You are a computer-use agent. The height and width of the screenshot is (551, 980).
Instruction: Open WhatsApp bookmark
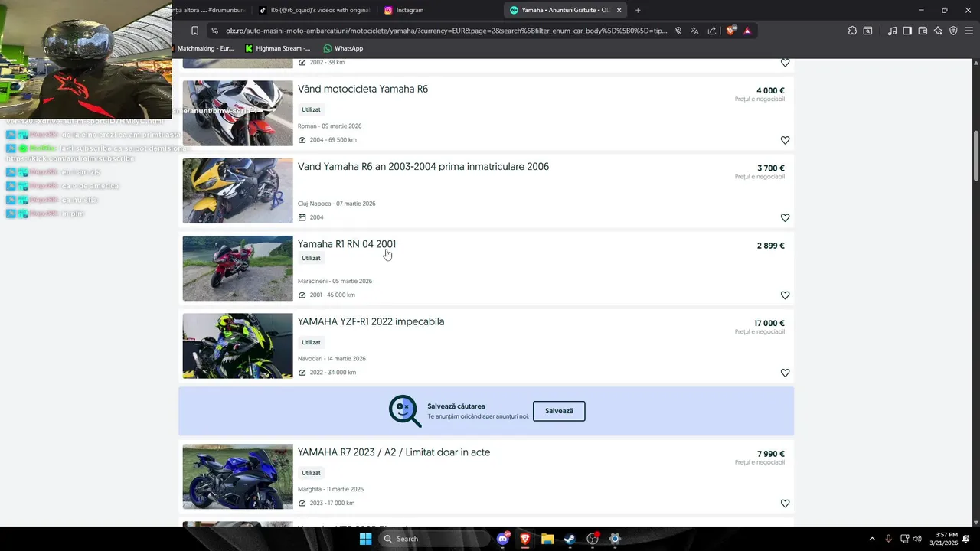[343, 48]
